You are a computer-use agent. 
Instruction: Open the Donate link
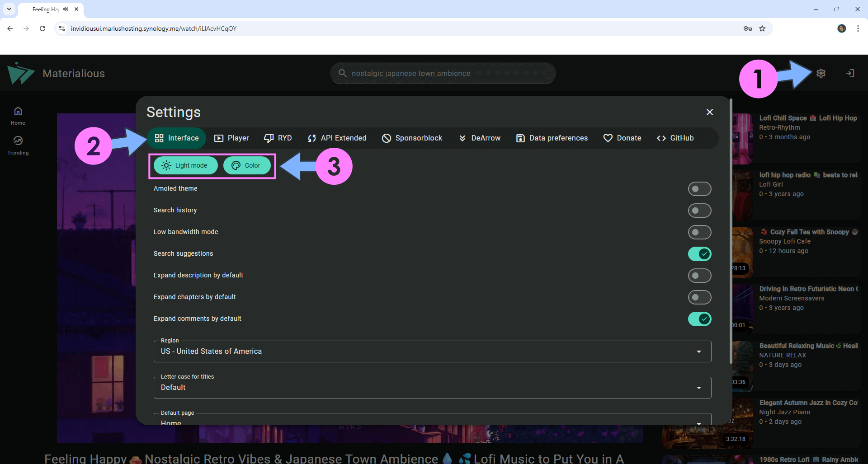pyautogui.click(x=622, y=138)
